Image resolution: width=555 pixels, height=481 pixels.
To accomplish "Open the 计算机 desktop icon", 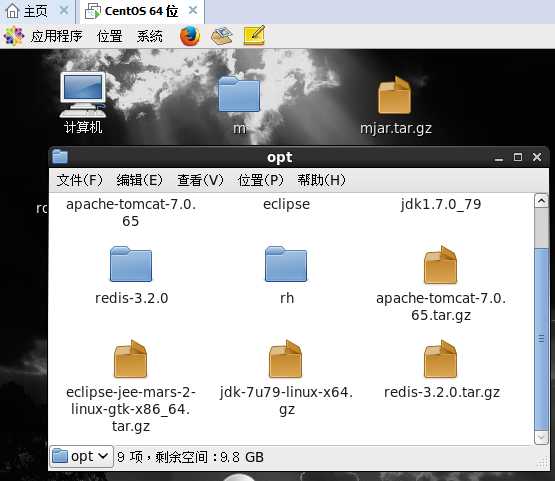I will coord(83,95).
